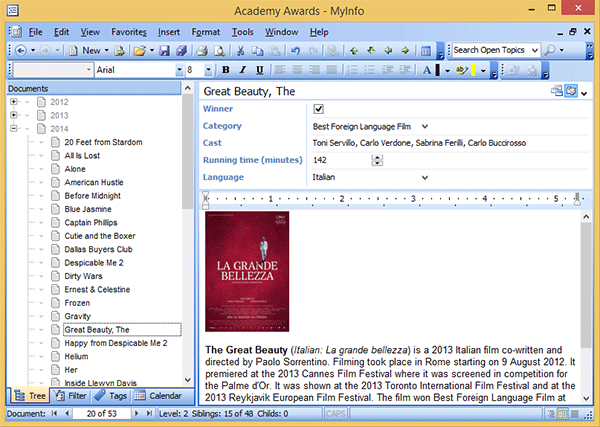The width and height of the screenshot is (600, 427).
Task: Go to last document in status bar
Action: (149, 414)
